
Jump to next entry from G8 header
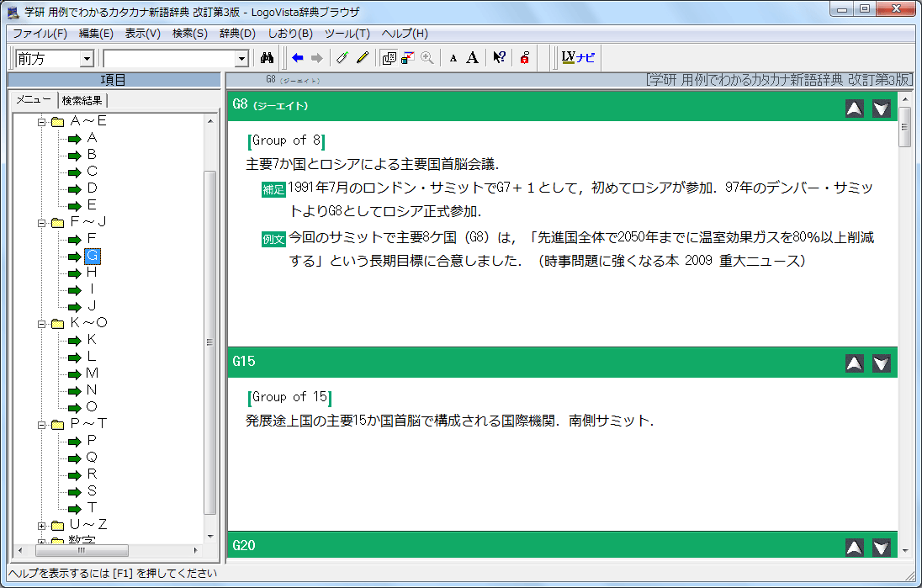click(x=881, y=108)
